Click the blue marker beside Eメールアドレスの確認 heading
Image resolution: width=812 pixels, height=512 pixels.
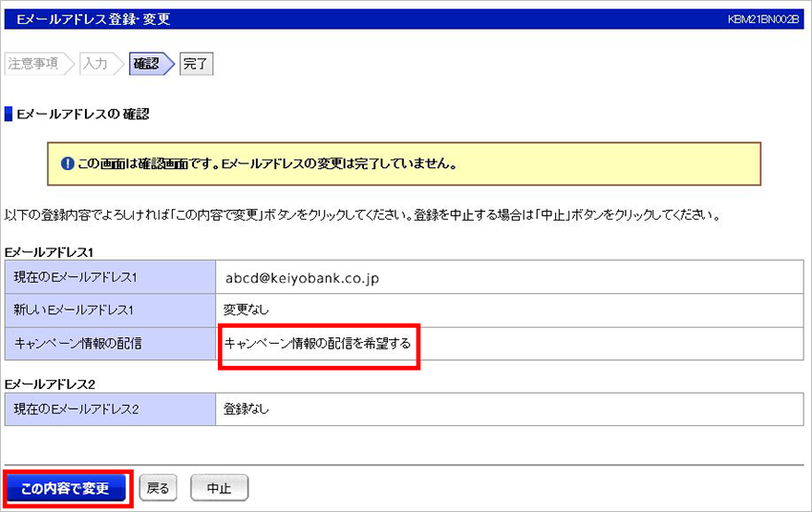9,115
